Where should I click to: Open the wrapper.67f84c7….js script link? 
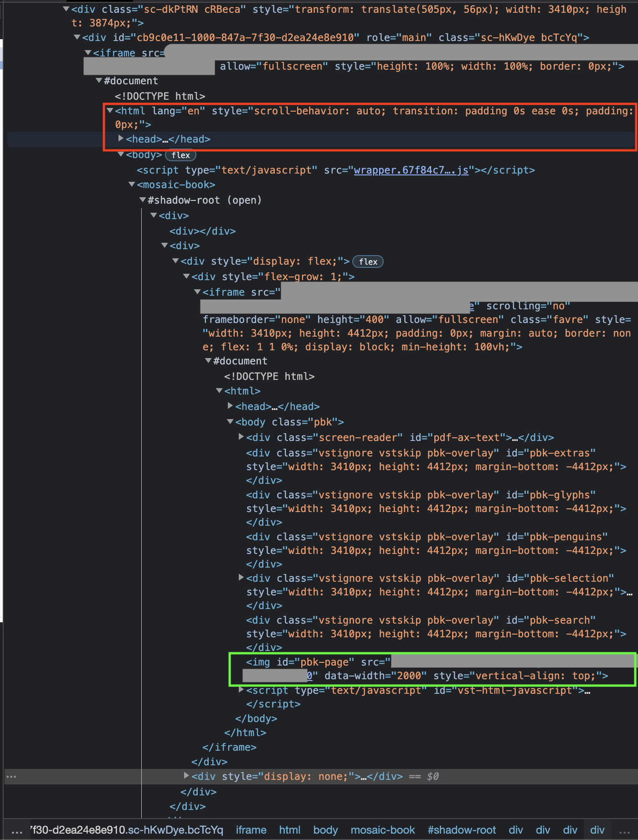coord(411,170)
